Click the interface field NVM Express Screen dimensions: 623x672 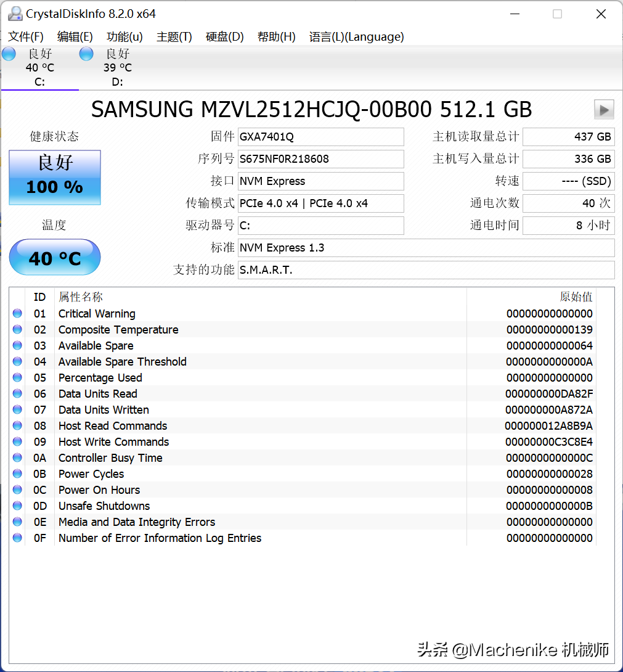(320, 181)
